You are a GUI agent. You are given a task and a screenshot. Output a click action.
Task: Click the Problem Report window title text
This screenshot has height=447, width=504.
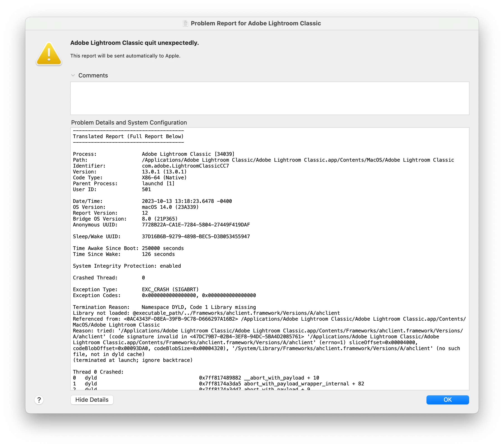point(256,23)
